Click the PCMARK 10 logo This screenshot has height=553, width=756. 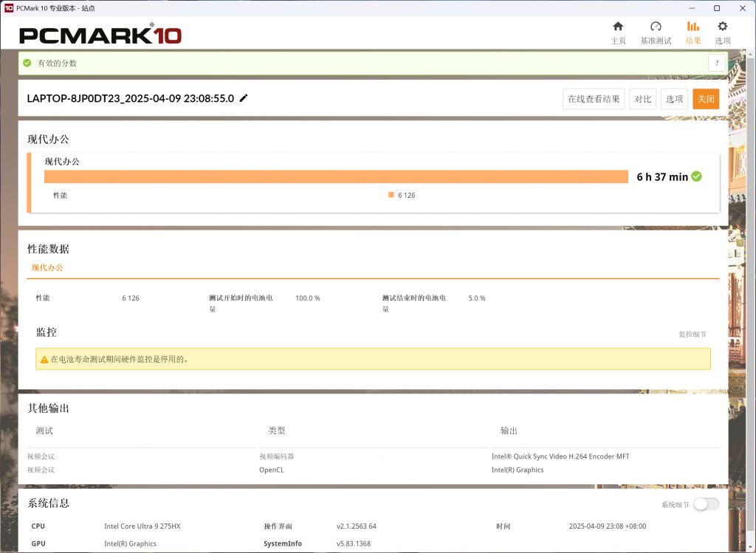tap(100, 35)
